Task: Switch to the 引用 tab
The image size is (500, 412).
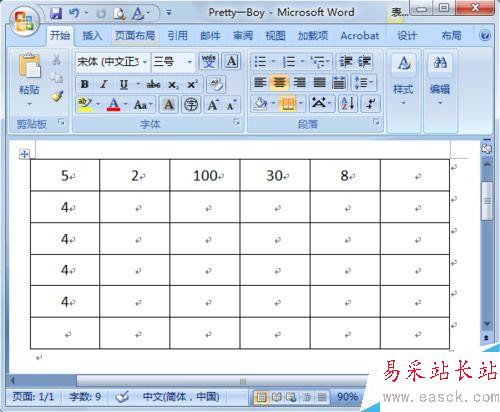Action: 177,35
